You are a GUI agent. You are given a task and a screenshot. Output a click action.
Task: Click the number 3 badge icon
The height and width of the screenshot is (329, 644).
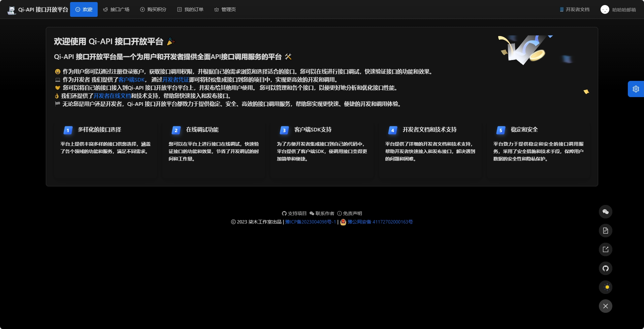tap(285, 130)
